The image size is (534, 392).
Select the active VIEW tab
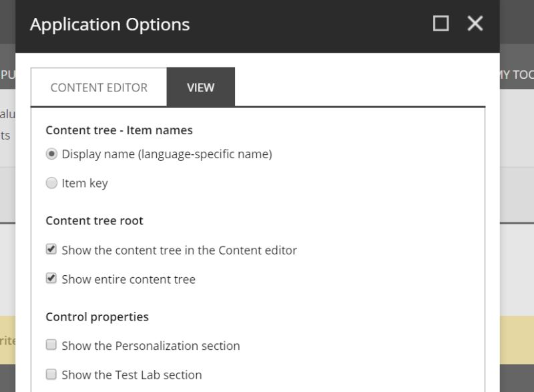[x=200, y=87]
